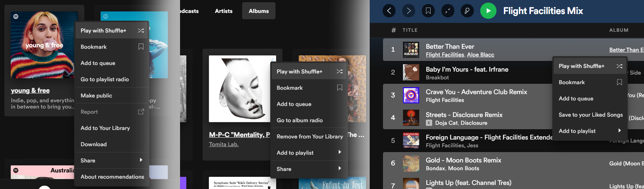Click the external link icon next to Report

141,112
